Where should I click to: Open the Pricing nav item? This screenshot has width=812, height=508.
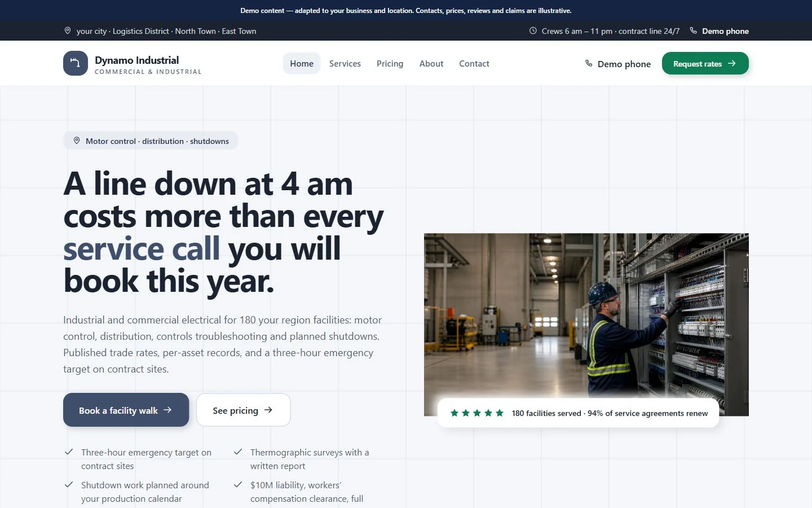[390, 64]
